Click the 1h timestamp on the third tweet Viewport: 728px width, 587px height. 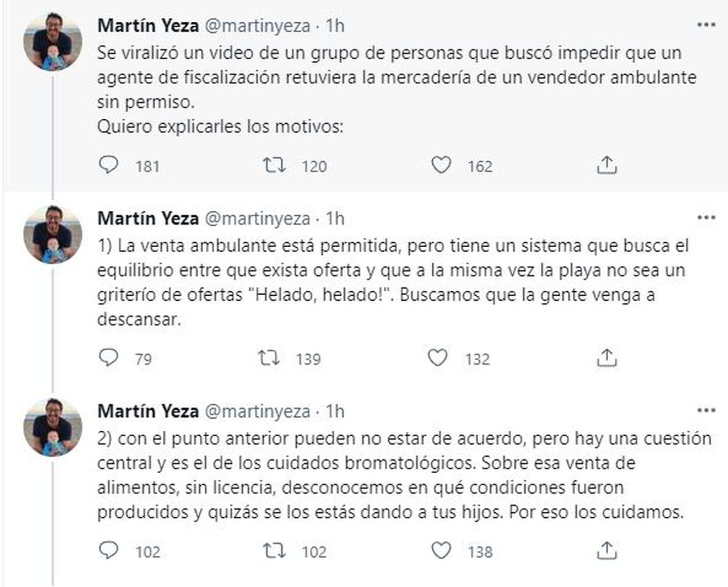335,411
